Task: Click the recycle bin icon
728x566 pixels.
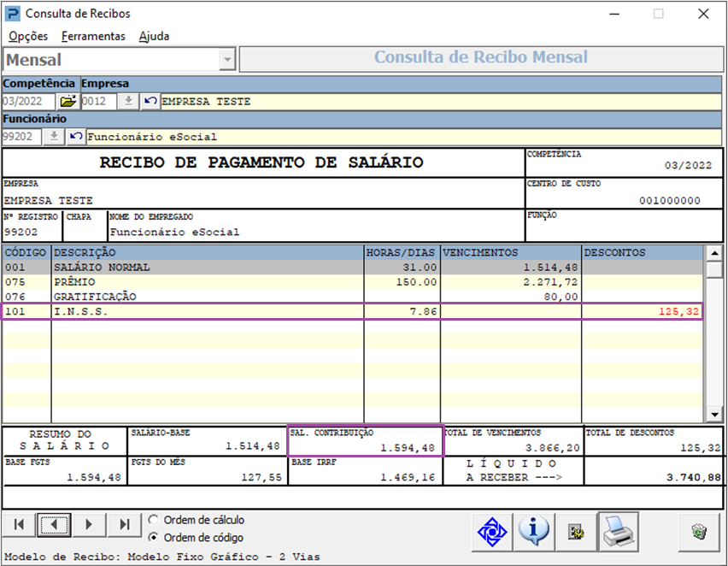Action: [699, 532]
